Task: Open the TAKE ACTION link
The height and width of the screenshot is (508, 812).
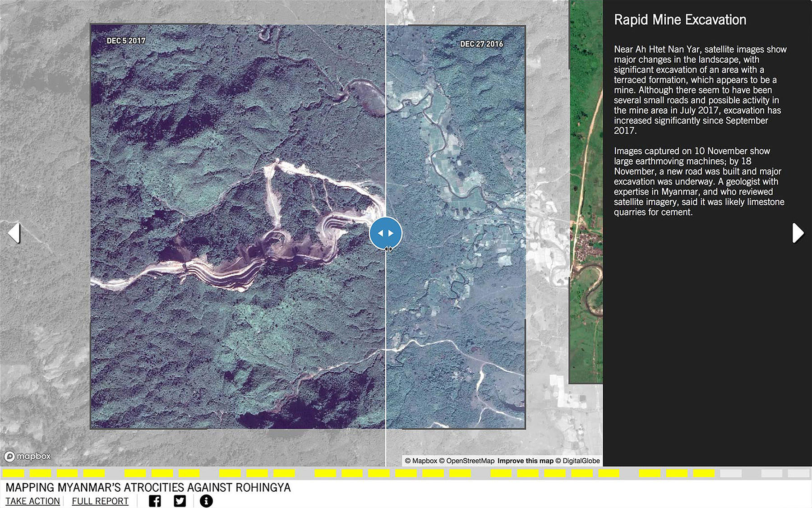Action: (x=32, y=501)
